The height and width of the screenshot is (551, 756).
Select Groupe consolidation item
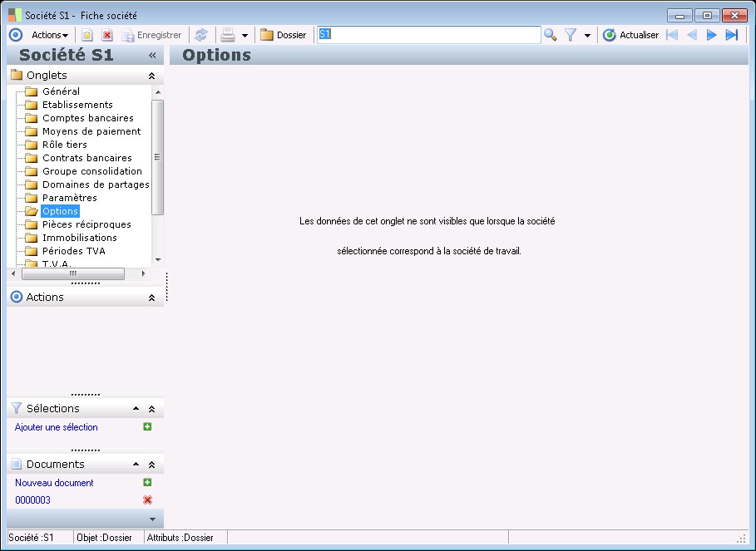(92, 171)
